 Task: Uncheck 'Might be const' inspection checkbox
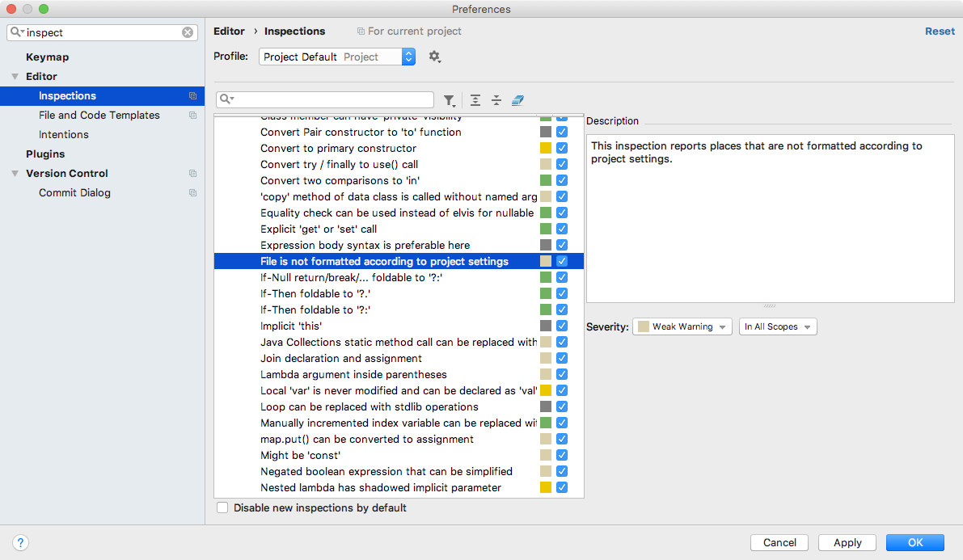click(x=562, y=456)
